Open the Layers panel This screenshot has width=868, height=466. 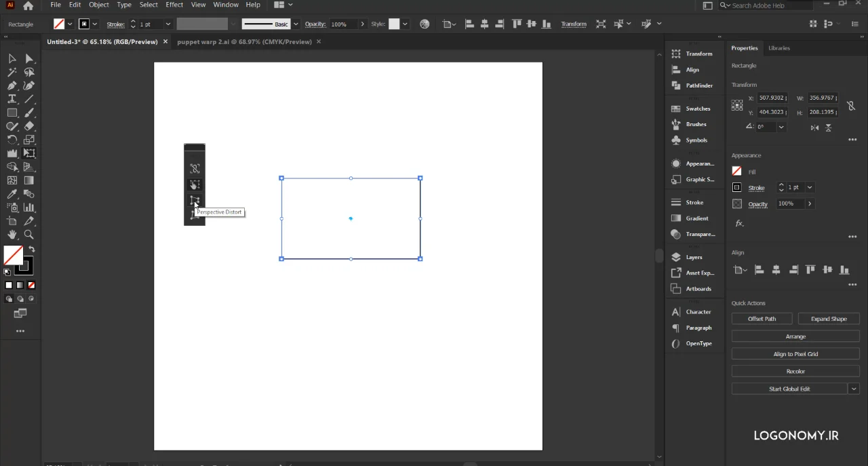click(694, 257)
